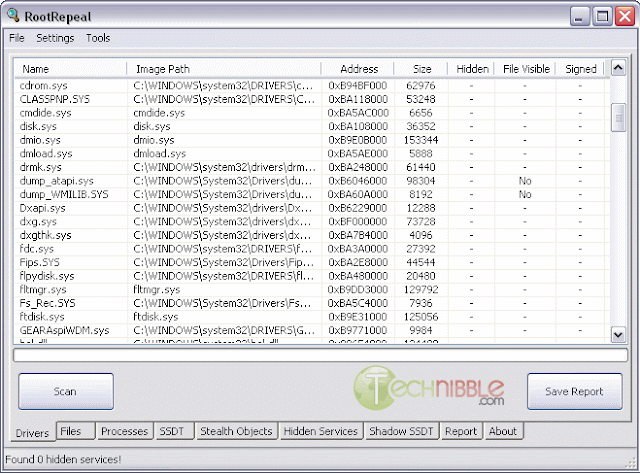This screenshot has width=640, height=474.
Task: Open the Report tab
Action: 461,431
